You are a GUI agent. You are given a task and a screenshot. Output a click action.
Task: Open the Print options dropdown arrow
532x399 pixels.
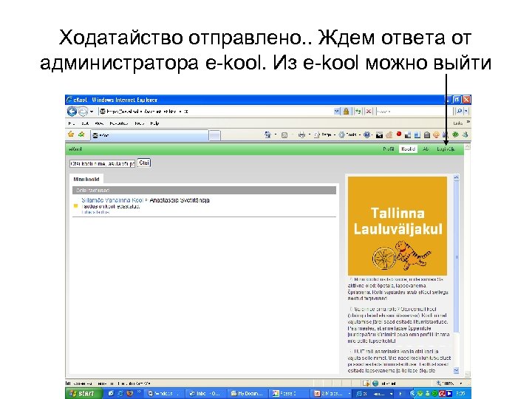(x=310, y=135)
